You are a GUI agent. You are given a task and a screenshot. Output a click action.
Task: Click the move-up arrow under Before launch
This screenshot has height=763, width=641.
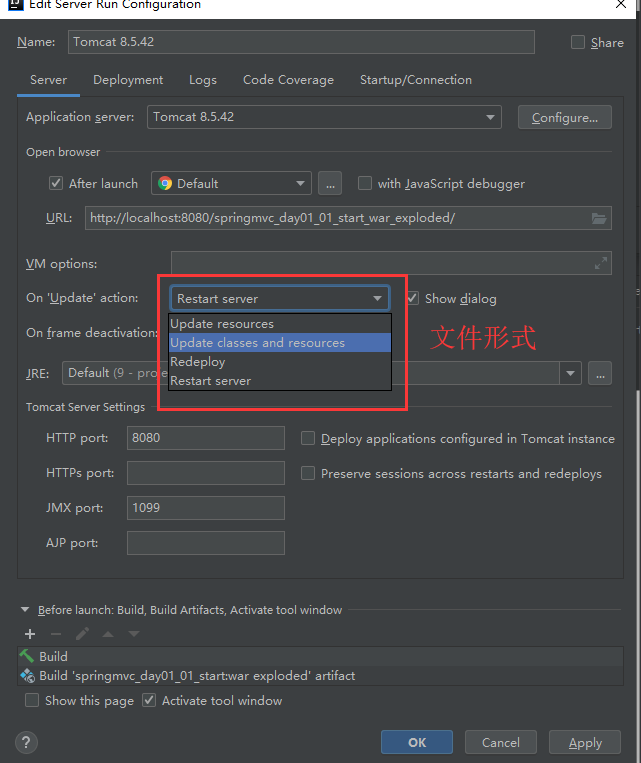tap(108, 634)
